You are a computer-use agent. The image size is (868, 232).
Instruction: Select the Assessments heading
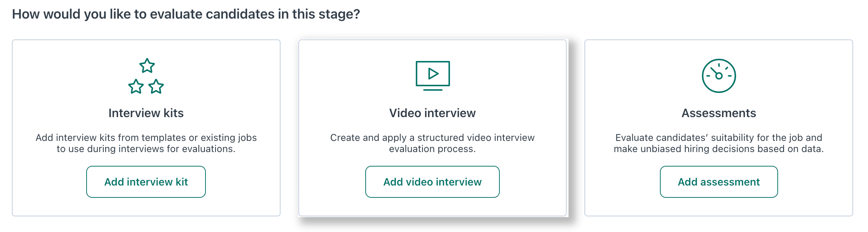click(x=719, y=113)
